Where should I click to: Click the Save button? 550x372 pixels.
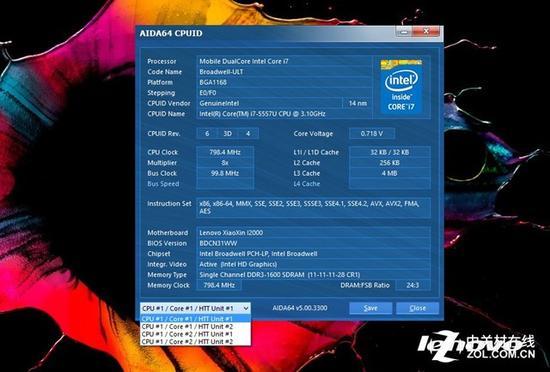[x=370, y=308]
